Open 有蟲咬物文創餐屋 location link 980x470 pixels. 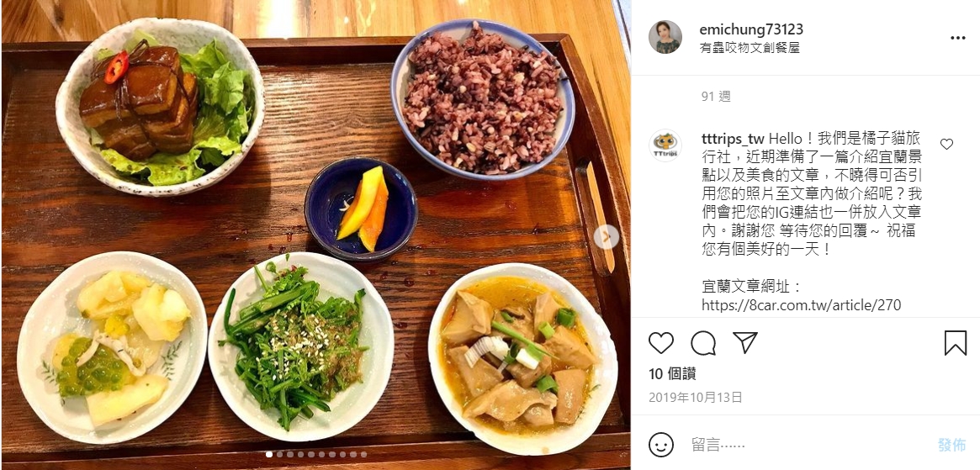(750, 47)
